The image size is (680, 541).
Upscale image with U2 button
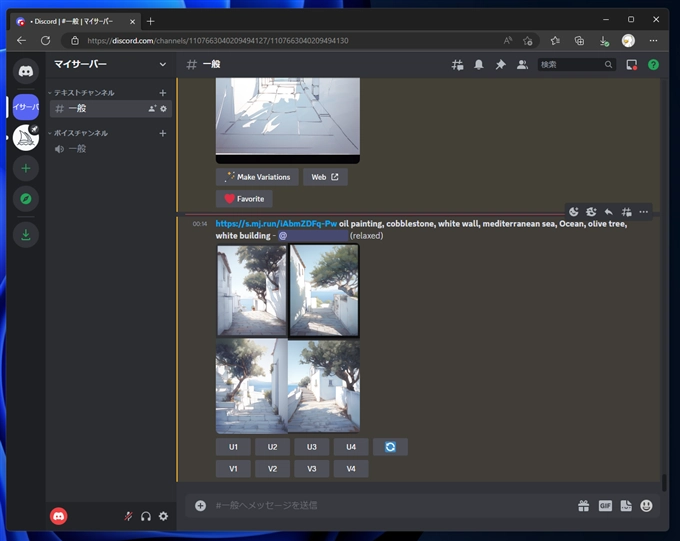coord(272,447)
